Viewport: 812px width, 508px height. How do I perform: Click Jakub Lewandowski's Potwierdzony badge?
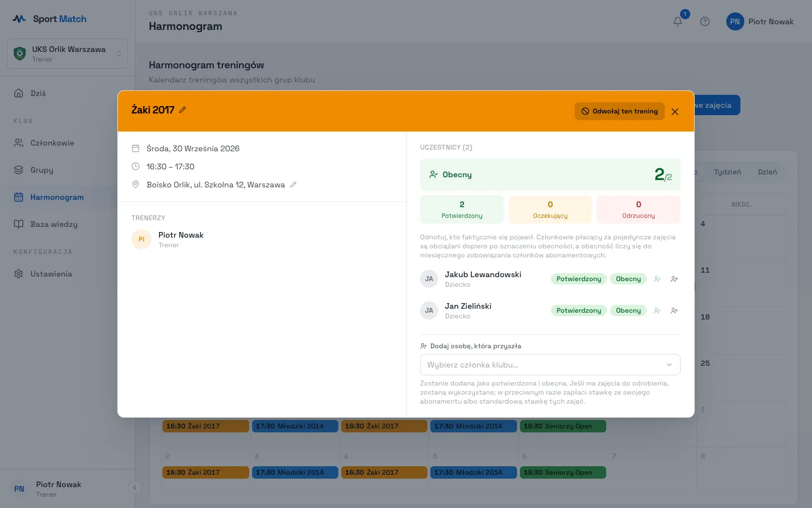579,279
